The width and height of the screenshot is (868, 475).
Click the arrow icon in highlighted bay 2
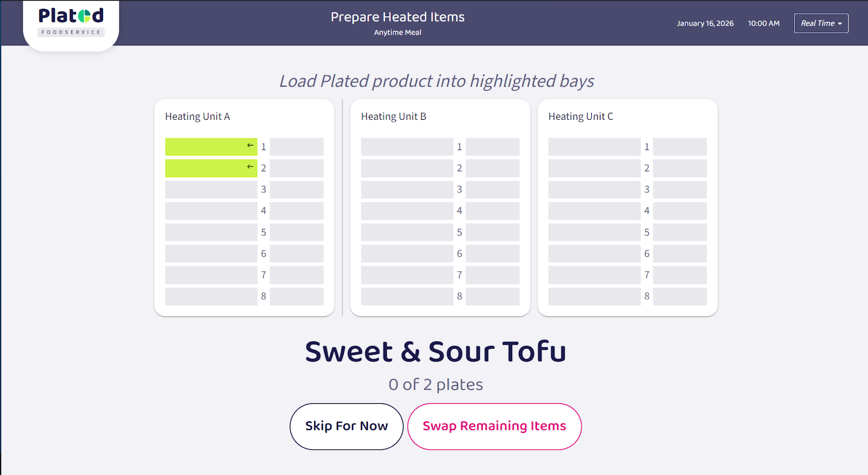click(x=250, y=166)
